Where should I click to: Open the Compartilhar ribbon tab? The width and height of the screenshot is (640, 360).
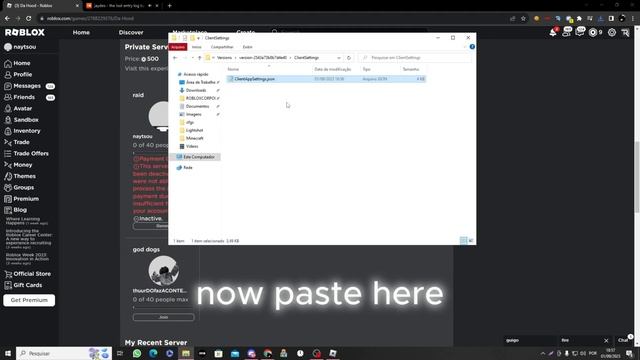coord(222,47)
